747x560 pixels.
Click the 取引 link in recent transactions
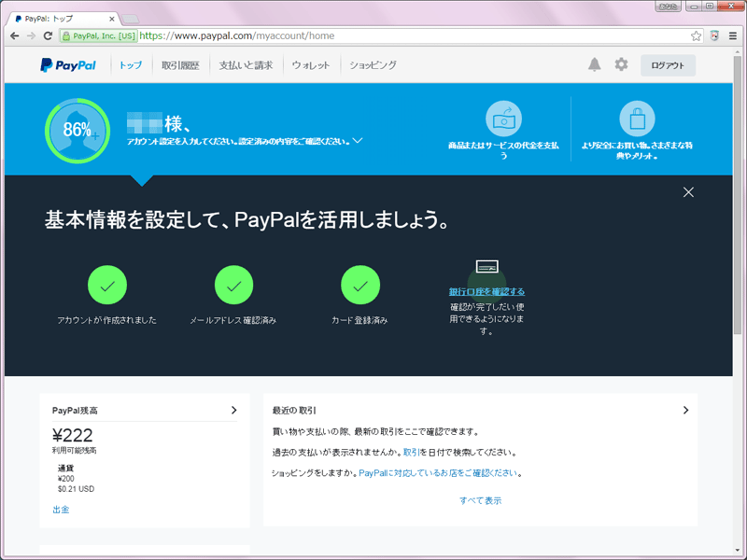(x=411, y=452)
